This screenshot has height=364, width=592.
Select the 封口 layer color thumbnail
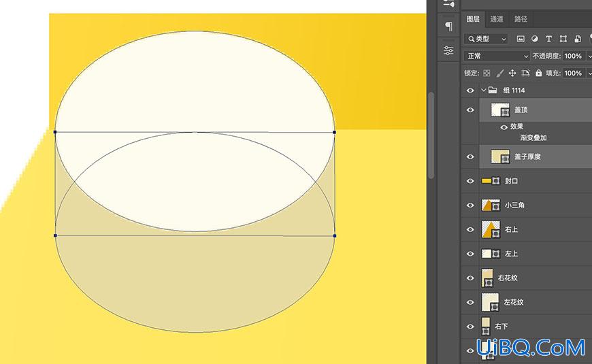487,181
